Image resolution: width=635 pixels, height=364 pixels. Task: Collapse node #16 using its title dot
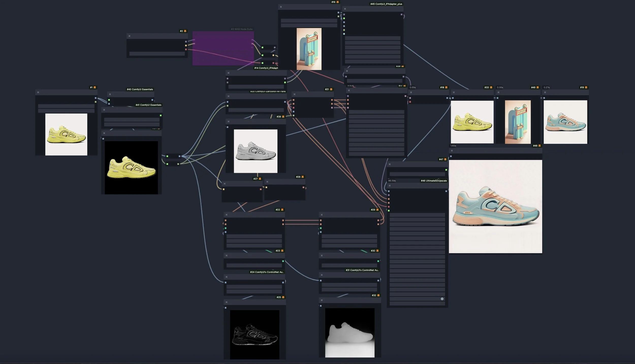[281, 7]
